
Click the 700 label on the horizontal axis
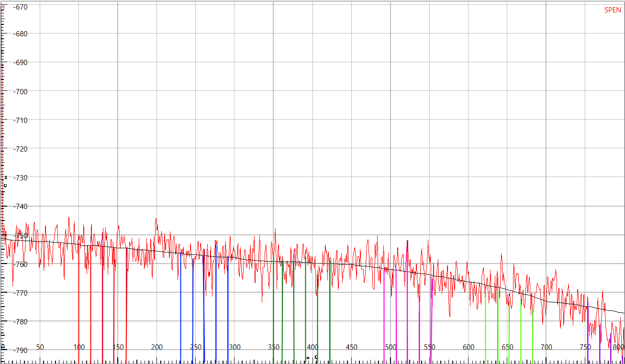[x=547, y=347]
